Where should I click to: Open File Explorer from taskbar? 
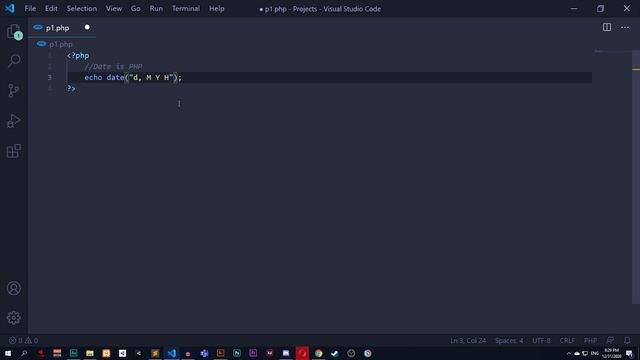(x=90, y=353)
